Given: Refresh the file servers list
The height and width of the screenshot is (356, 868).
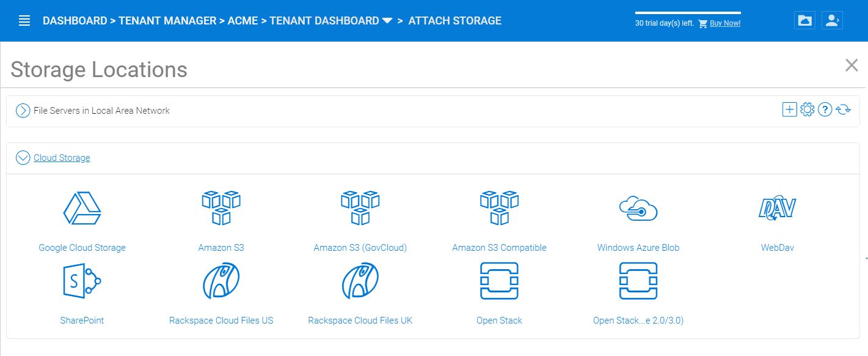Looking at the screenshot, I should tap(844, 110).
